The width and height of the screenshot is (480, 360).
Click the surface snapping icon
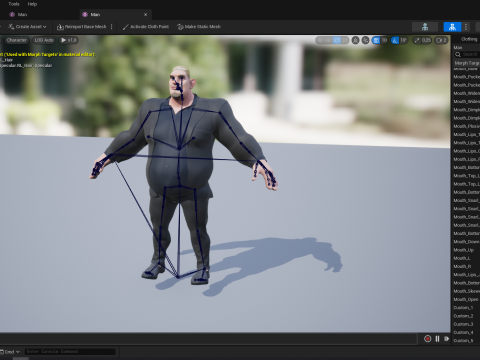(365, 40)
